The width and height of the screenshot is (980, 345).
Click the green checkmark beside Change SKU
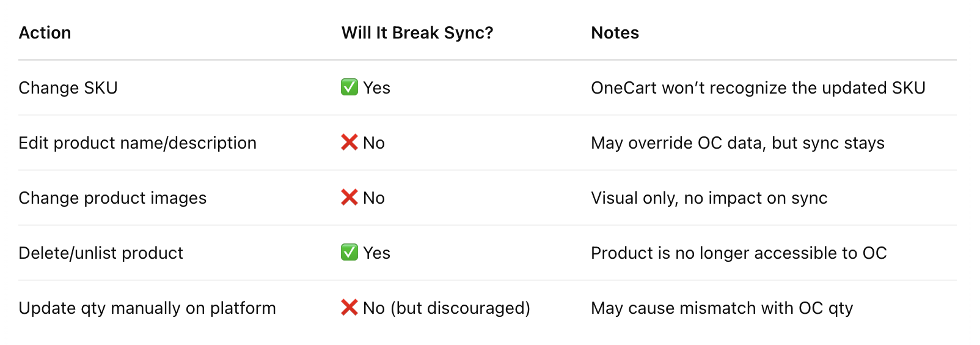click(349, 87)
